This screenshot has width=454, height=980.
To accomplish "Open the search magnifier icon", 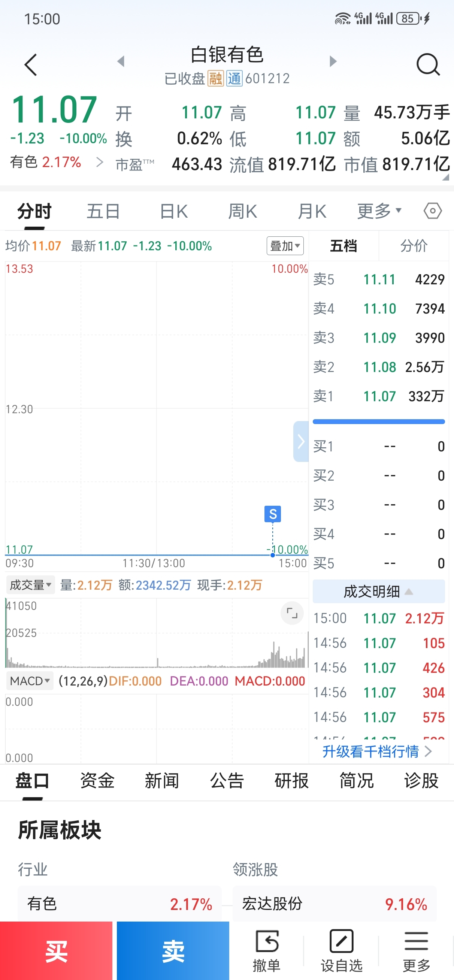I will pos(428,65).
